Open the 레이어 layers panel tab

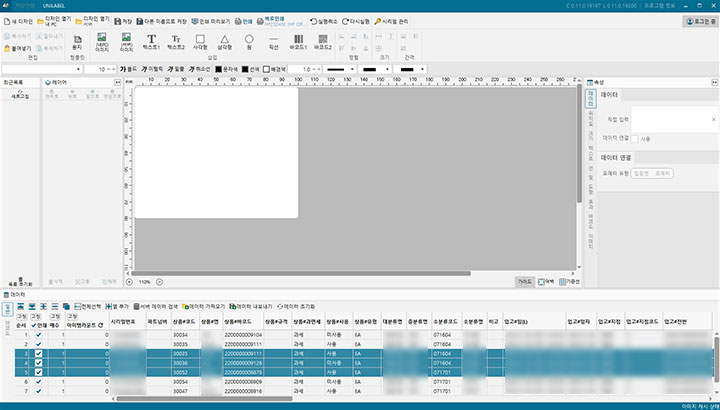tap(58, 82)
